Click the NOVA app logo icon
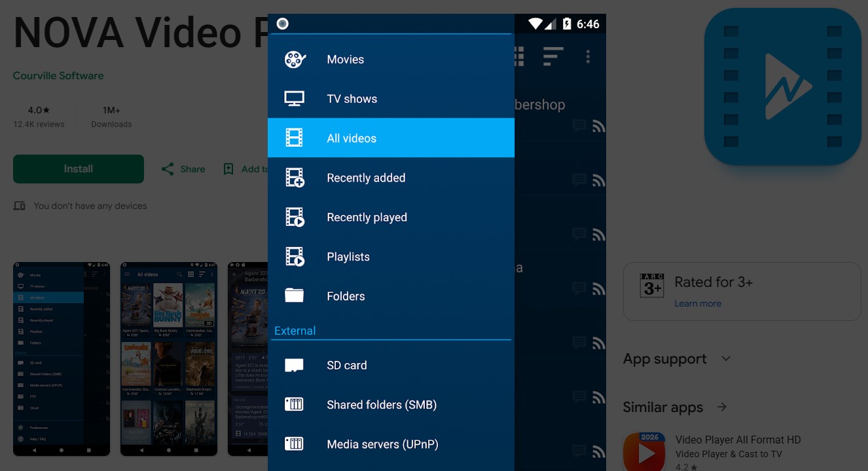Screen dimensions: 868x471 point(783,86)
